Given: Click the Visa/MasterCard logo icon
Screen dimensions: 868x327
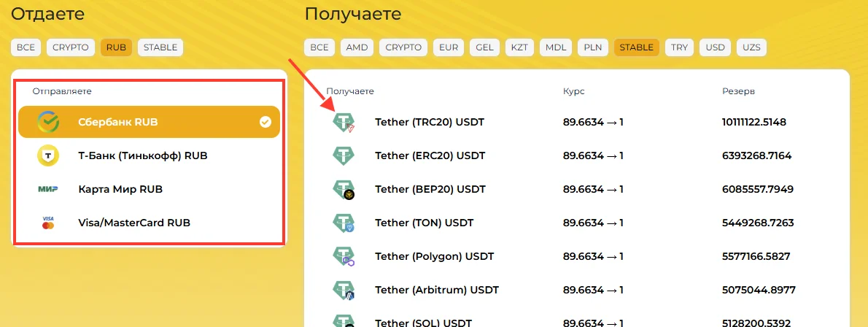Looking at the screenshot, I should [x=48, y=223].
